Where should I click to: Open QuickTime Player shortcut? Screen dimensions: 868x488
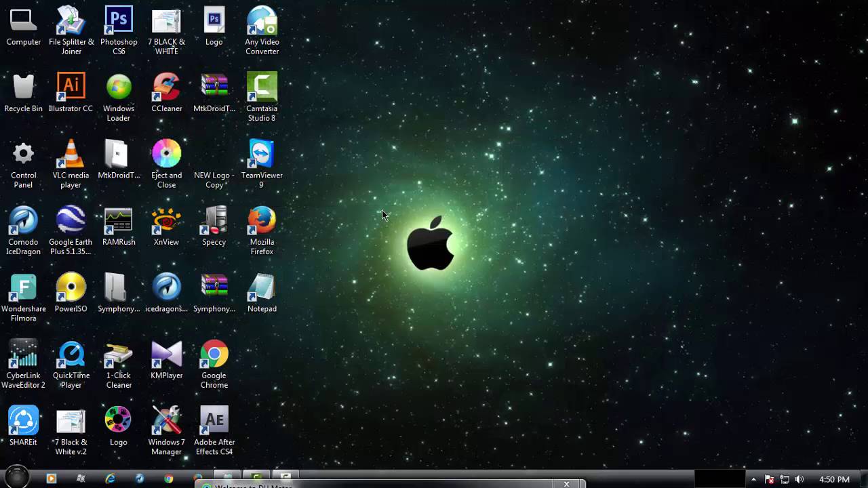coord(71,365)
